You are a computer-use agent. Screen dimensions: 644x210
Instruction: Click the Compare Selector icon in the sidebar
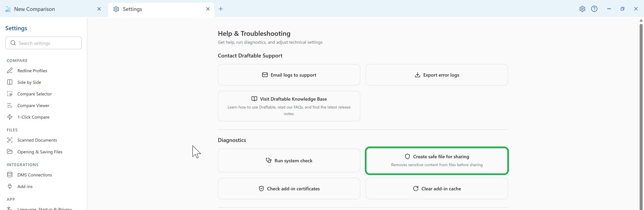click(10, 94)
